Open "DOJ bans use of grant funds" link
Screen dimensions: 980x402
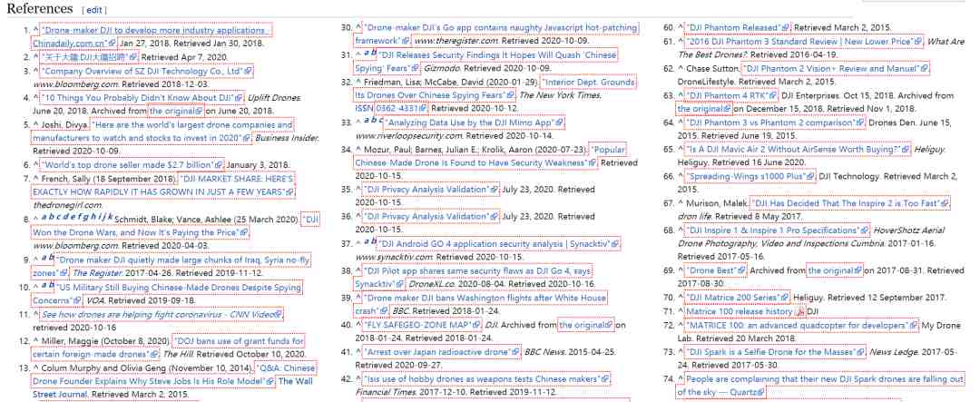tap(169, 347)
